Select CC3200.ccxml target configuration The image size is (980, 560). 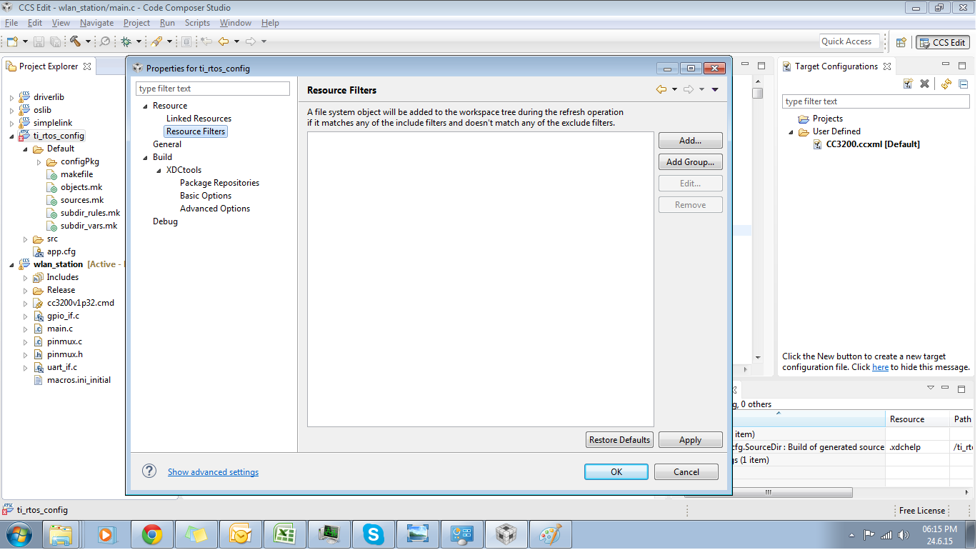[x=873, y=144]
